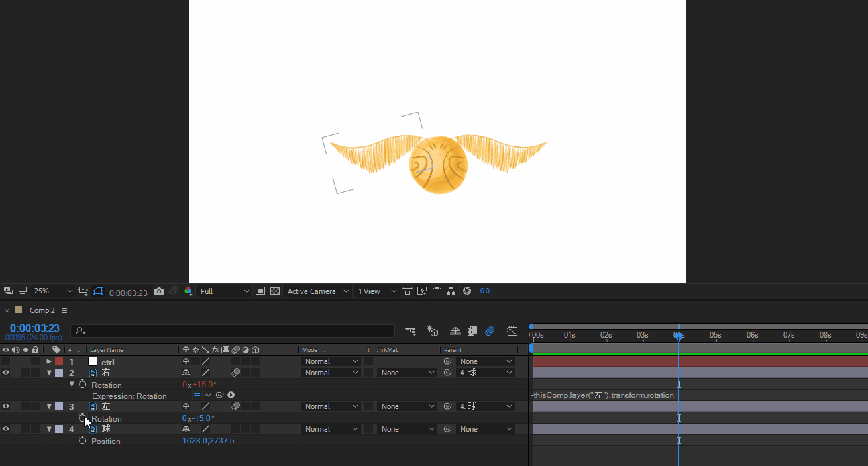
Task: Open the Expression language menu icon
Action: (231, 395)
